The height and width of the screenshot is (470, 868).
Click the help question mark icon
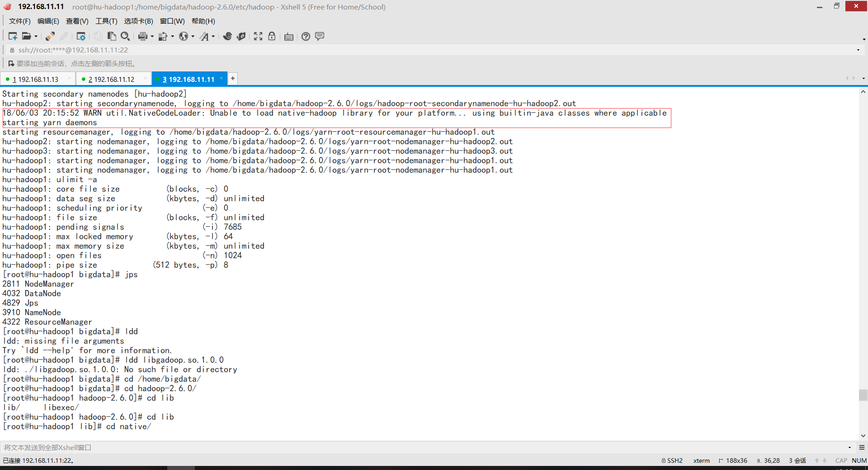coord(306,36)
